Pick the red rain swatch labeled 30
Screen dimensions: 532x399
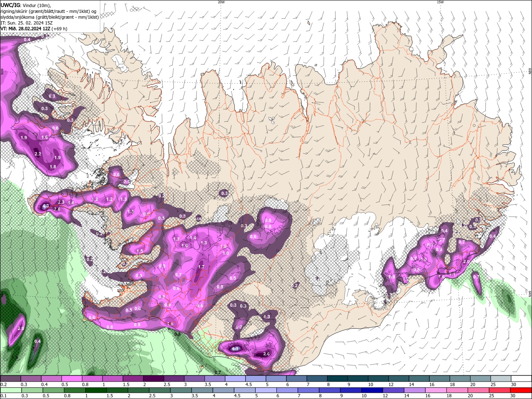pyautogui.click(x=520, y=390)
